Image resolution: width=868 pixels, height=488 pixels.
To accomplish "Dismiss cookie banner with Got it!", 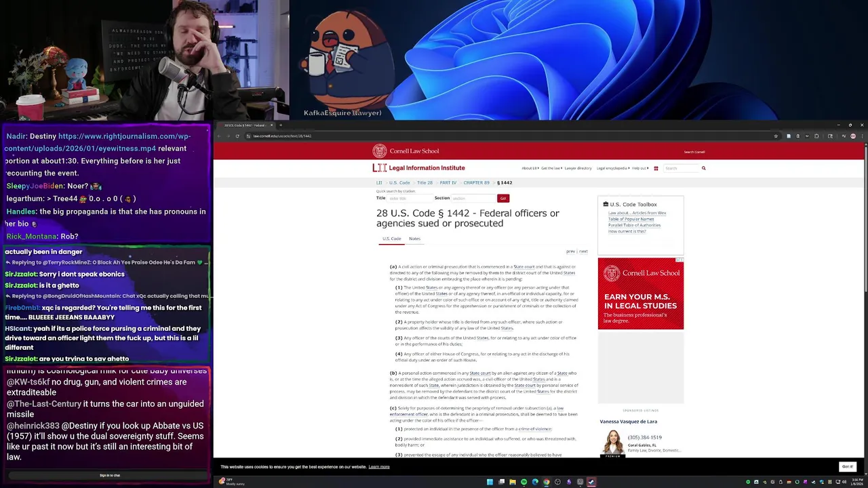I will (x=847, y=466).
